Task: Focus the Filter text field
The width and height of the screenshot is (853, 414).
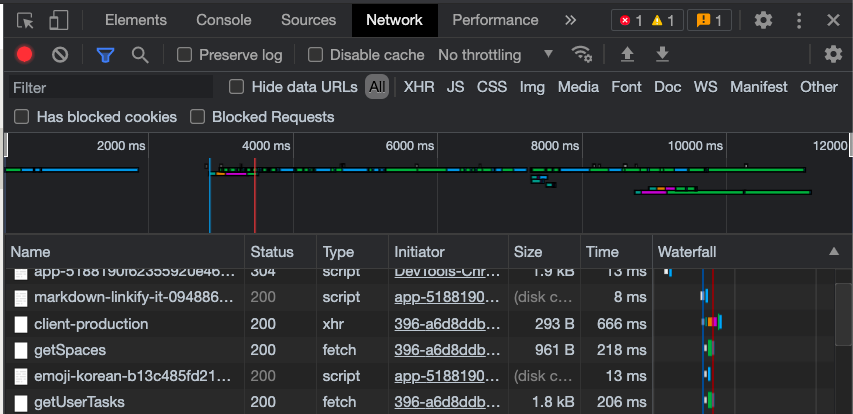Action: coord(110,88)
